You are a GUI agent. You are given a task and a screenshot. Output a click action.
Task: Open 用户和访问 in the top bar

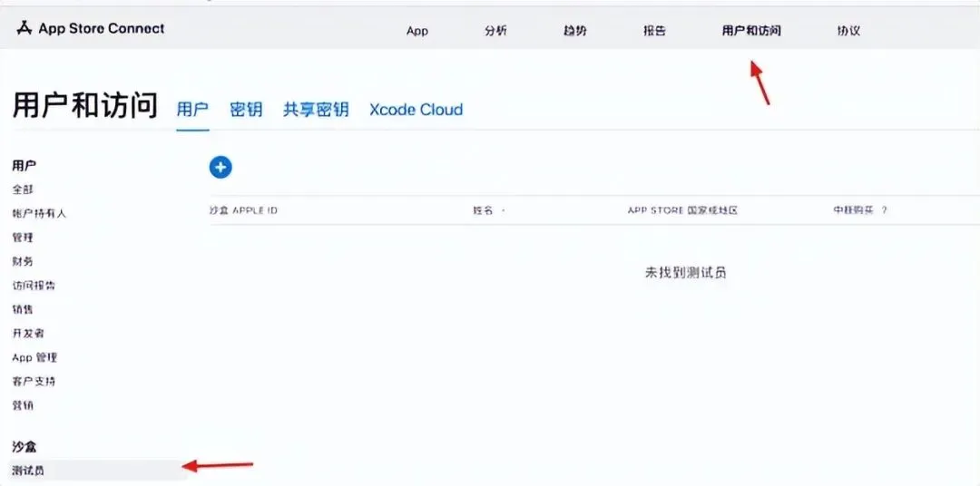751,31
